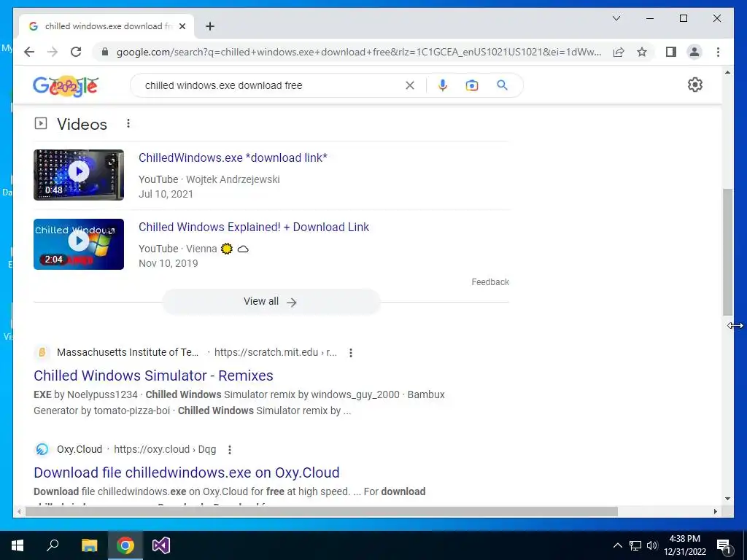The image size is (747, 560).
Task: Click the 'YouTube · Wojtek Andrzejewski' text
Action: 209,179
